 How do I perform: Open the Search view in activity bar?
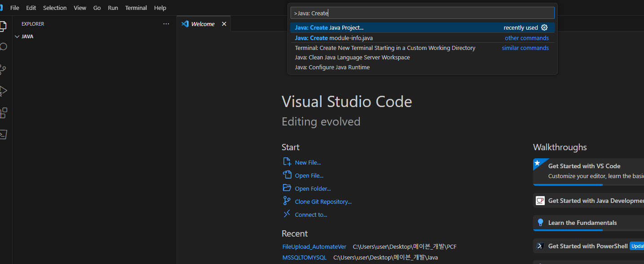pyautogui.click(x=3, y=47)
